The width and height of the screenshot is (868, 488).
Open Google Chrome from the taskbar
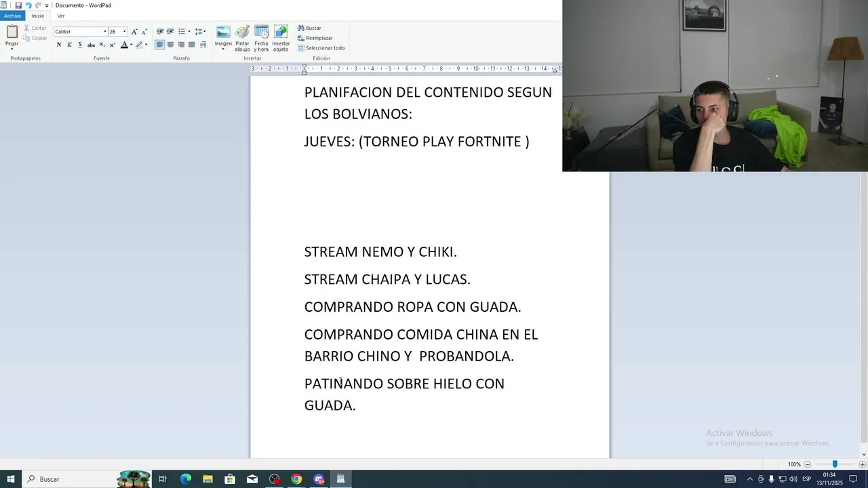coord(296,479)
